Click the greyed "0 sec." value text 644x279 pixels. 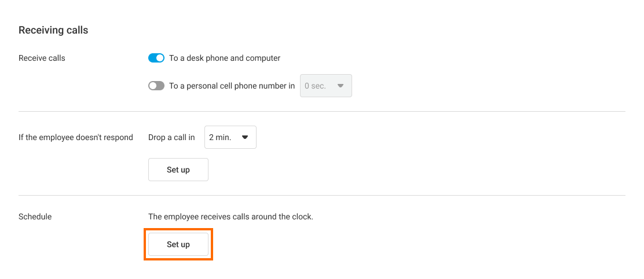click(x=315, y=86)
